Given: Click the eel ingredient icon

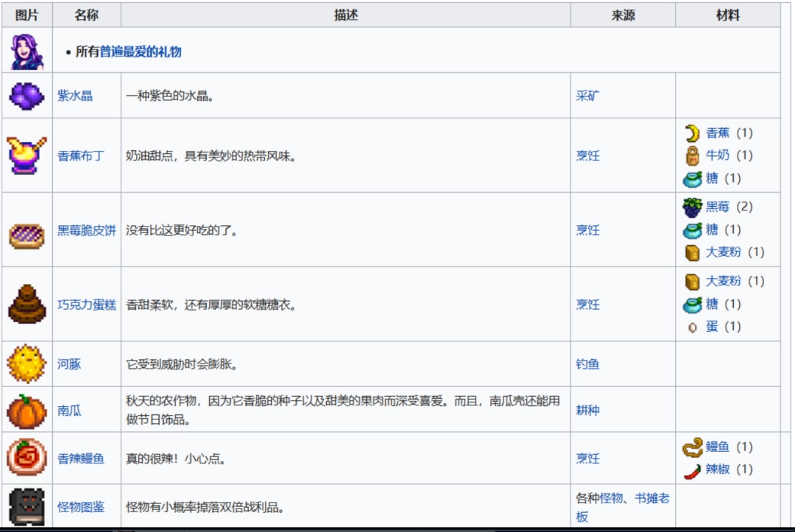Looking at the screenshot, I should [692, 447].
